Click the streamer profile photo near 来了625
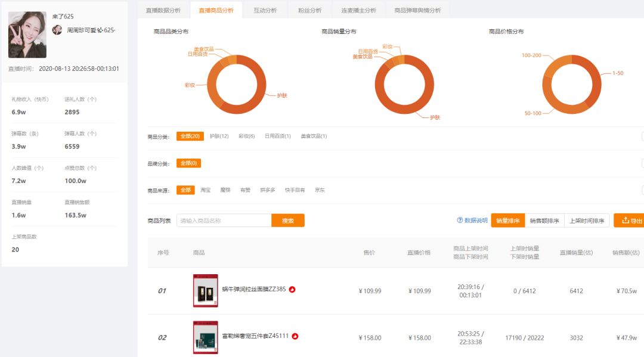This screenshot has width=644, height=357. pyautogui.click(x=27, y=27)
